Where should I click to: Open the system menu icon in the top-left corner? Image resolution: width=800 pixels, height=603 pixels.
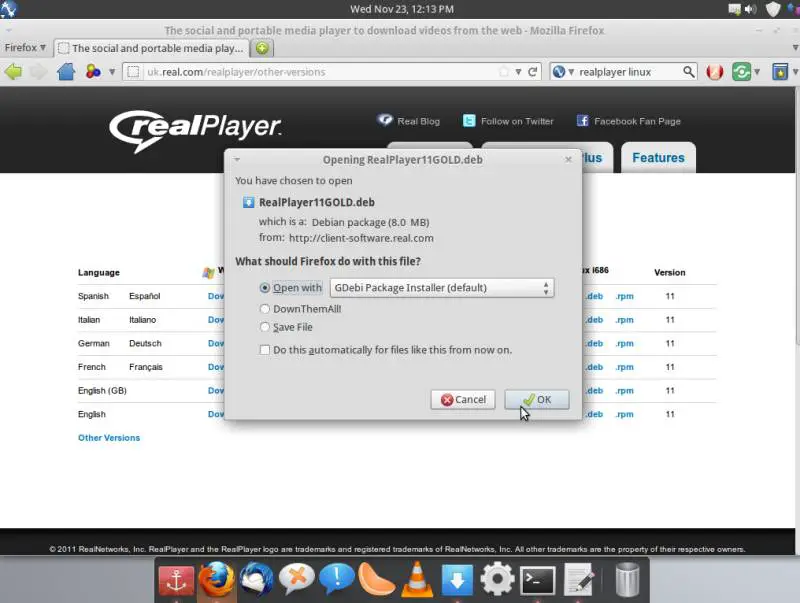click(9, 9)
